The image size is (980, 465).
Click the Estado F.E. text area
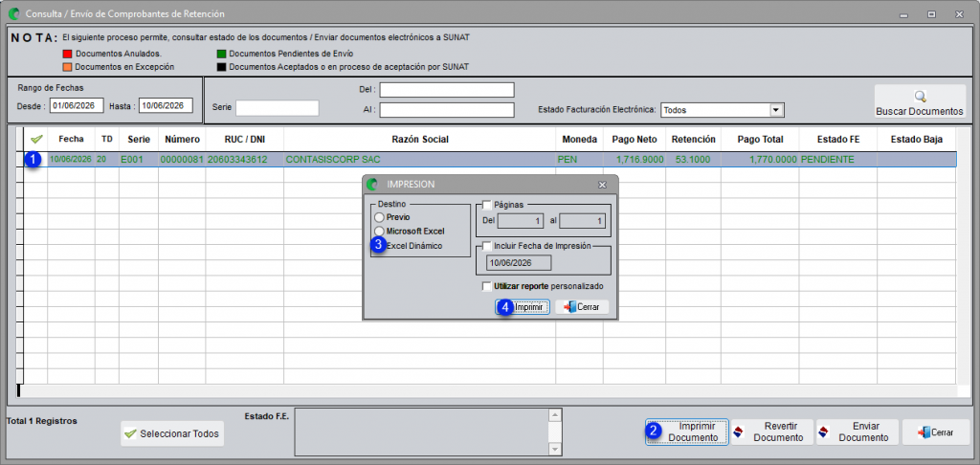(x=421, y=432)
